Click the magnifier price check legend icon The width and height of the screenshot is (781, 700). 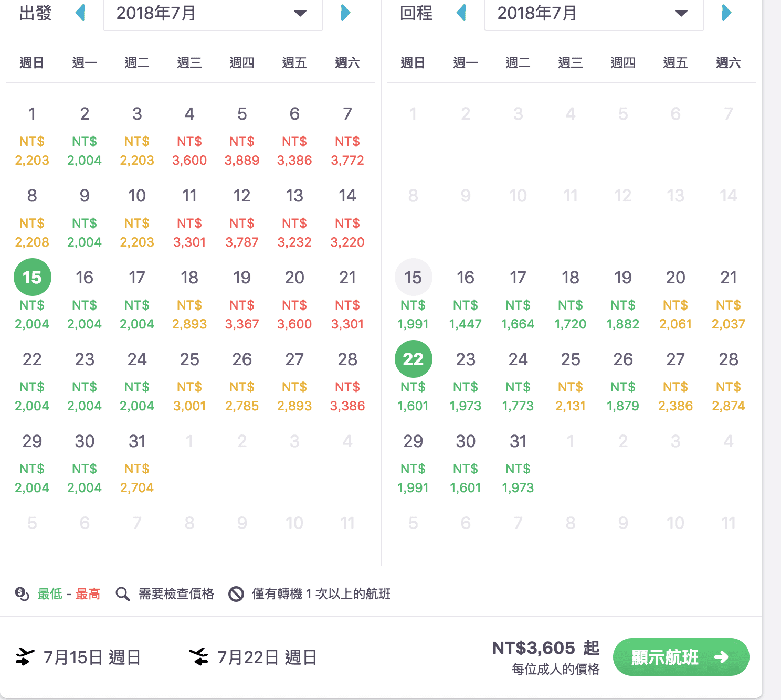tap(123, 594)
